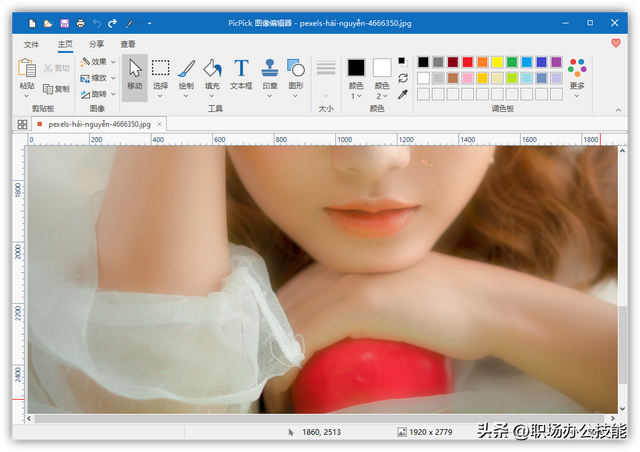This screenshot has height=452, width=640.
Task: Switch to the 查看 (View) ribbon tab
Action: 128,44
